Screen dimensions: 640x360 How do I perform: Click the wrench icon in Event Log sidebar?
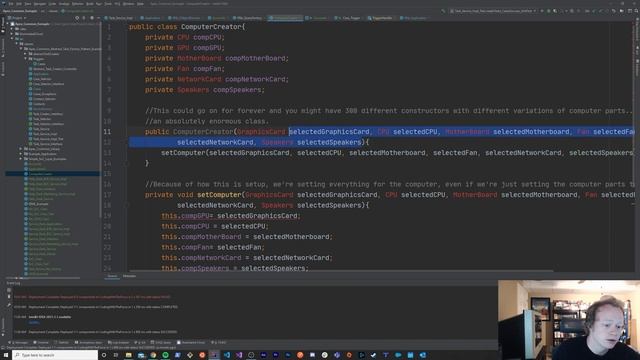tap(9, 304)
